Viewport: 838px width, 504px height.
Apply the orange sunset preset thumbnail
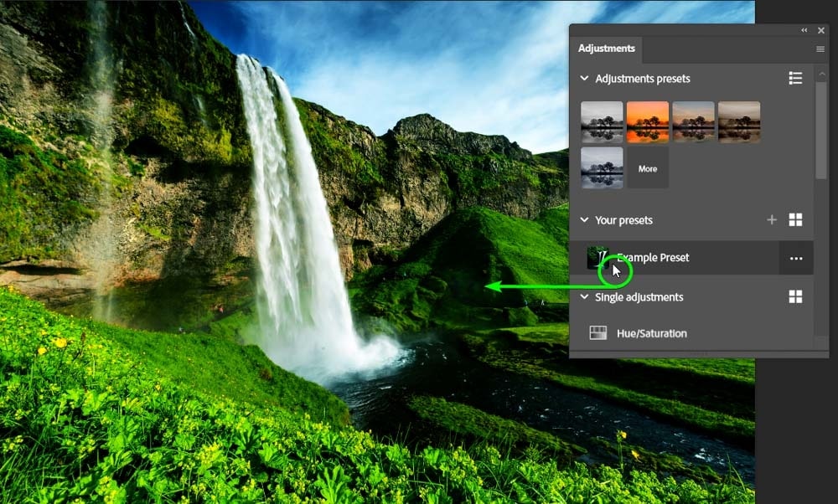648,122
